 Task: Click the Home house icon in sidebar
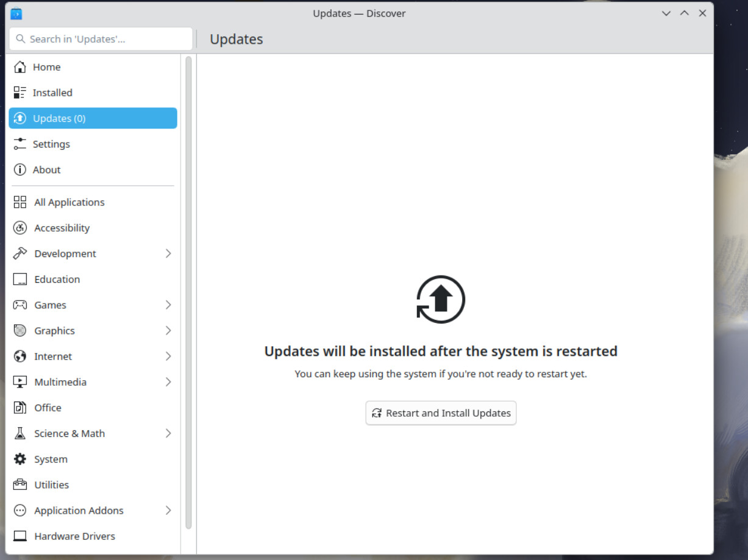(x=20, y=67)
